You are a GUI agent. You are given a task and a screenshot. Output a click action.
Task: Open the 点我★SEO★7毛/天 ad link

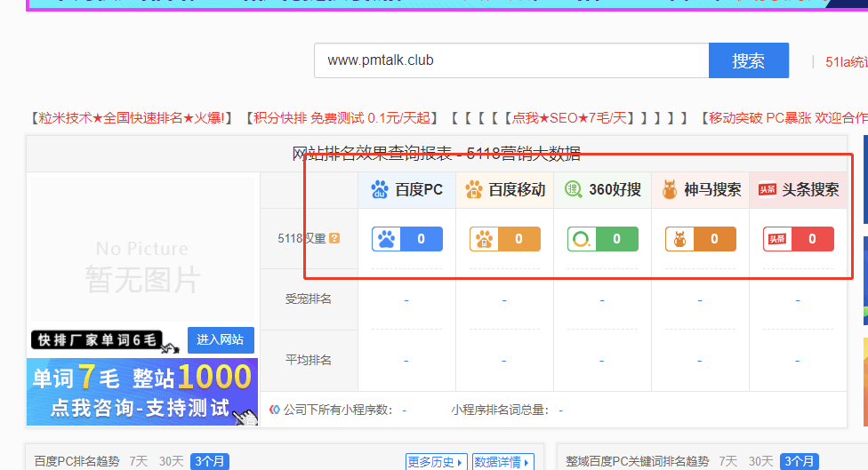(569, 118)
